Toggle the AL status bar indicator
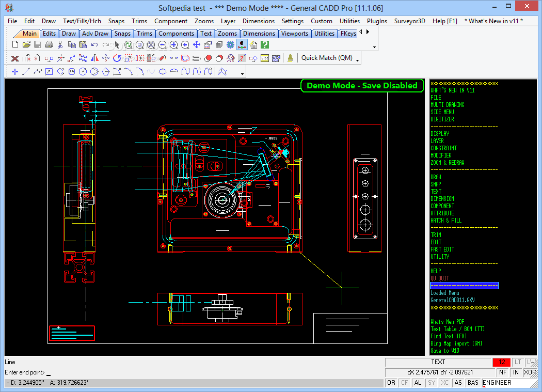The width and height of the screenshot is (542, 392). click(418, 383)
